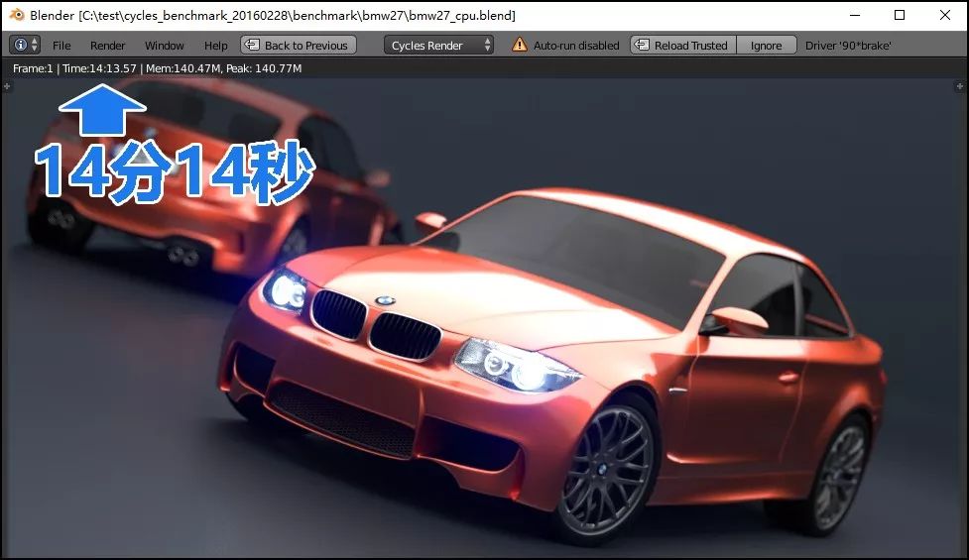Click the Mem:140.47M status text
Screen dimensions: 969x560
click(x=182, y=68)
